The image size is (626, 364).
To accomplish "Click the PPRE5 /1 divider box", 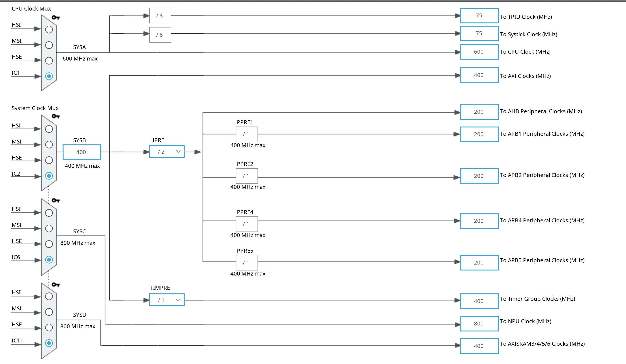I will tap(247, 263).
